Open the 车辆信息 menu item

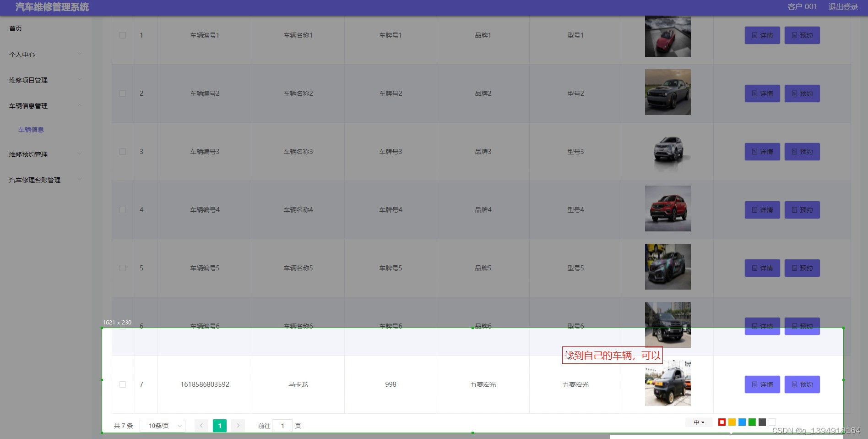point(31,130)
